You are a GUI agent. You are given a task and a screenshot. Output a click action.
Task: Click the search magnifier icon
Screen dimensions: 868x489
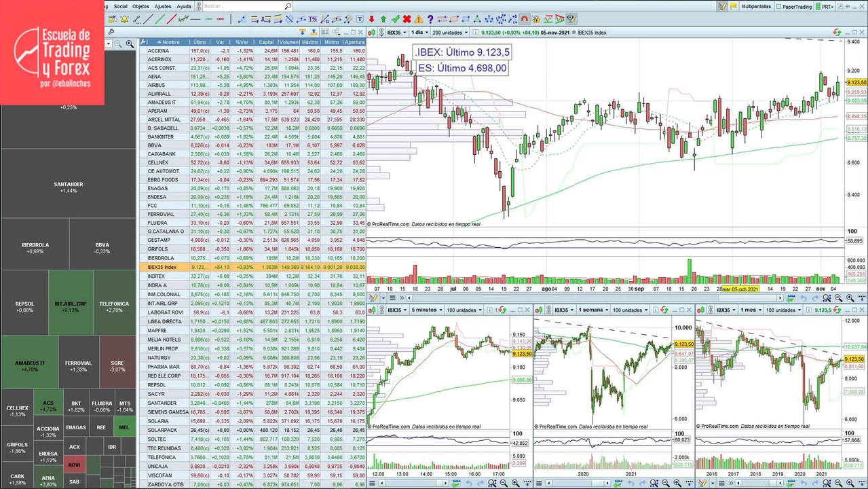288,6
